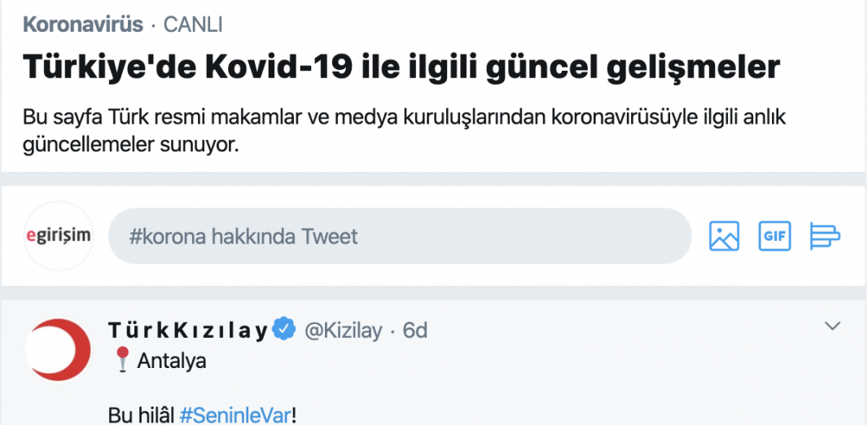Select the blue verified badge beside Türk Kızılay
The height and width of the screenshot is (425, 868).
click(286, 329)
